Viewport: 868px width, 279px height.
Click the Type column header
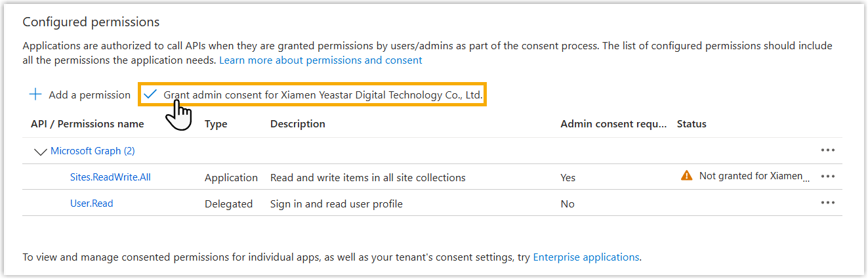point(216,124)
